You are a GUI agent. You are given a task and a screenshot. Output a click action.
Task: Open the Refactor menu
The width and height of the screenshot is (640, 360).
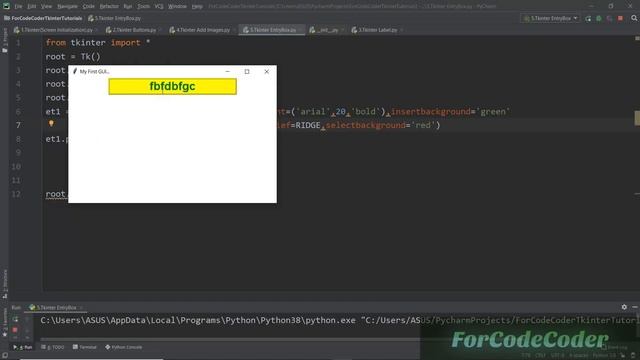(x=109, y=7)
